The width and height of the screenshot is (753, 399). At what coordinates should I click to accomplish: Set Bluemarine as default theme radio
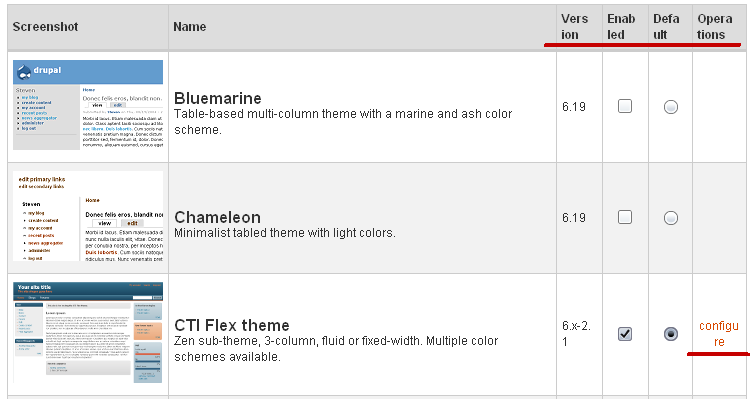coord(670,107)
